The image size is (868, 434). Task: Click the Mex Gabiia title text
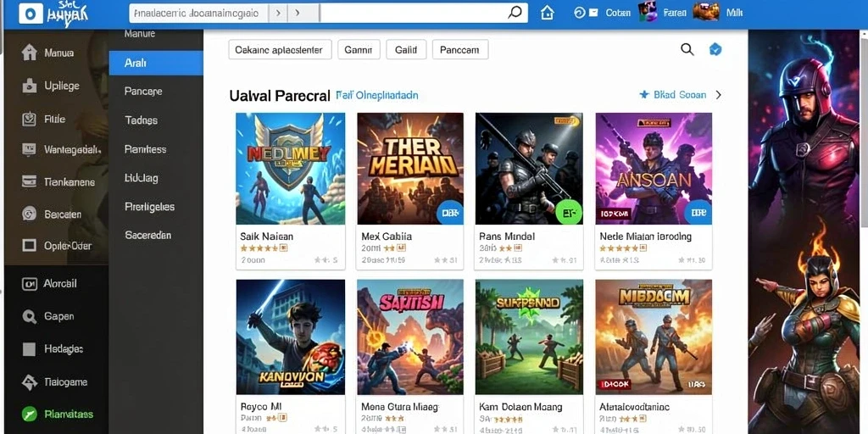(x=387, y=236)
